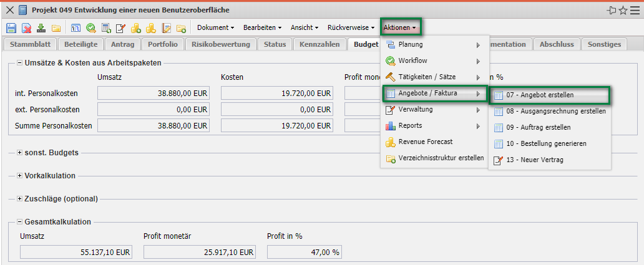
Task: Open the Reports submenu
Action: [434, 125]
